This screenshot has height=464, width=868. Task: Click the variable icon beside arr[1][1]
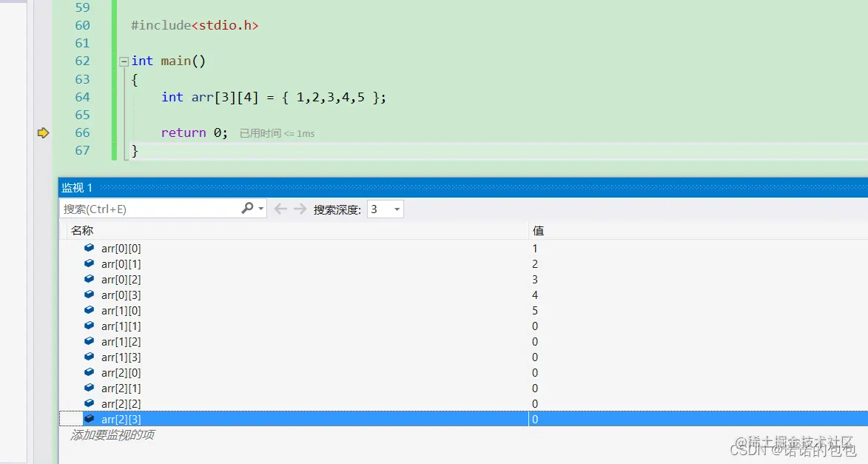pyautogui.click(x=89, y=326)
